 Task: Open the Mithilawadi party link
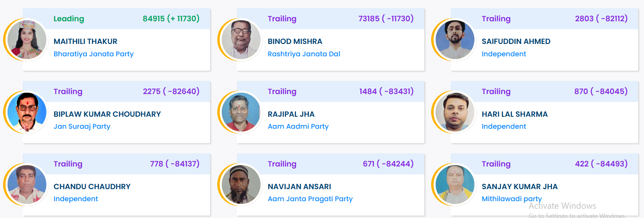(x=511, y=199)
